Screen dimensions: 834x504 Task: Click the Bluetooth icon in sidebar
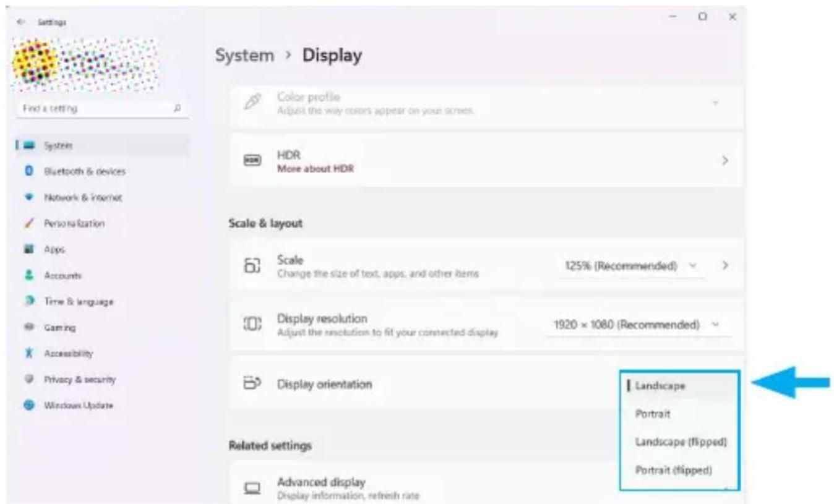click(x=28, y=171)
